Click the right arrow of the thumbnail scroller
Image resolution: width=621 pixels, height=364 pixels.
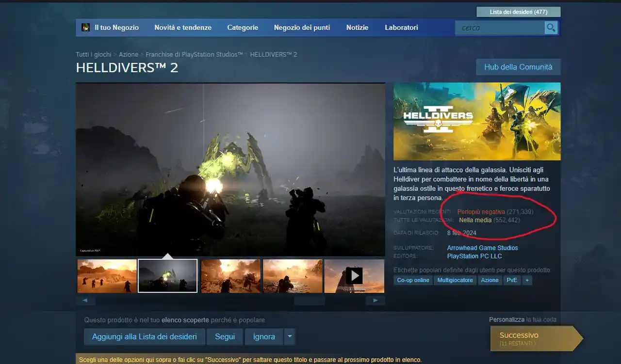click(375, 301)
